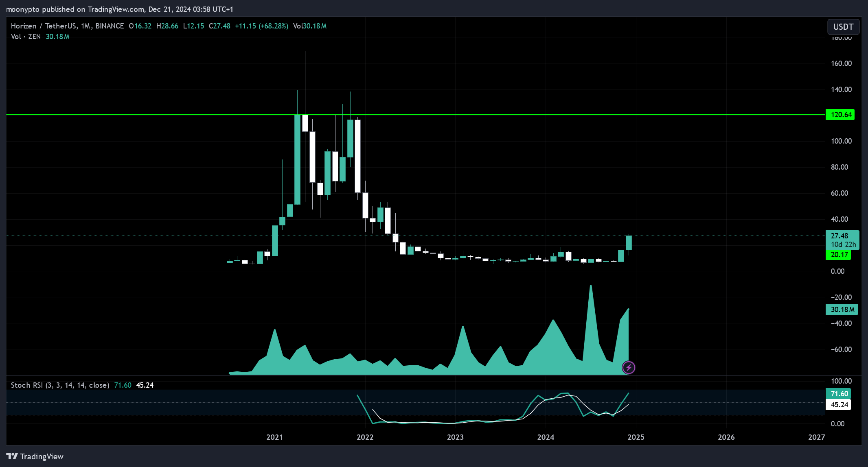Click the 2024 label on time axis
868x467 pixels.
pyautogui.click(x=546, y=437)
